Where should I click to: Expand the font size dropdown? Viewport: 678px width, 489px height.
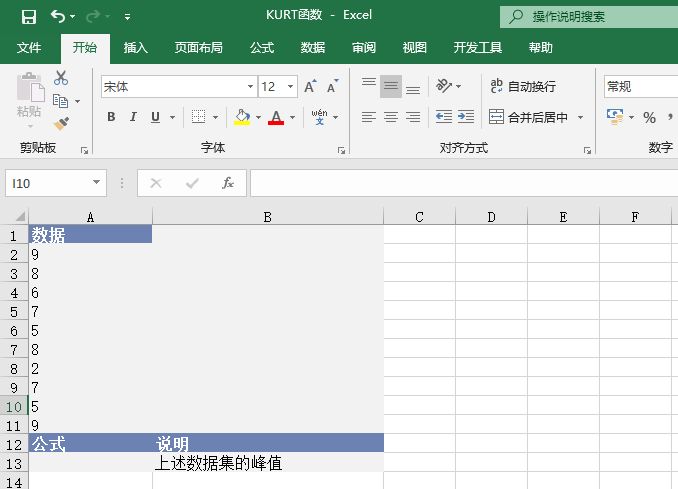pos(290,87)
